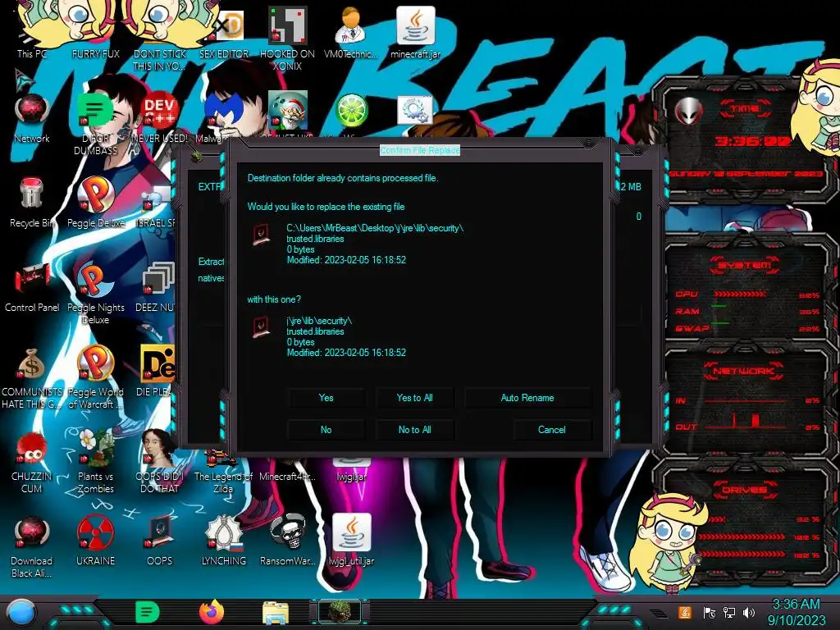Open the HOOKED ON XONIX shortcut

click(x=287, y=39)
